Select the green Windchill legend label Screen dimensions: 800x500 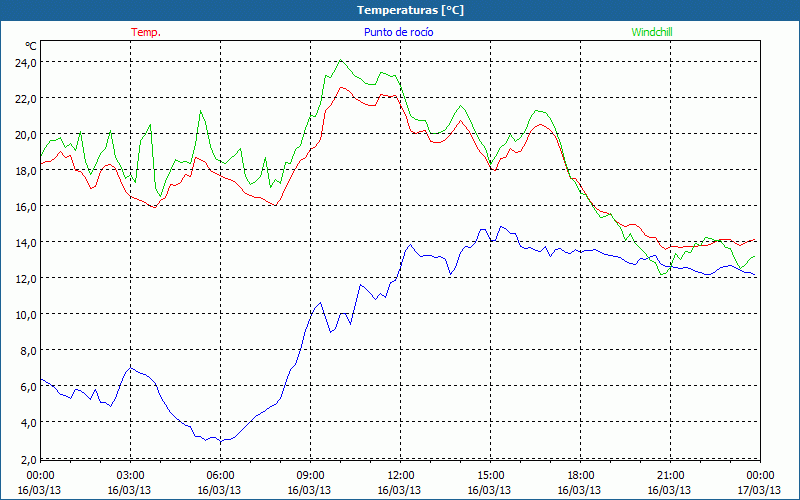[x=652, y=32]
